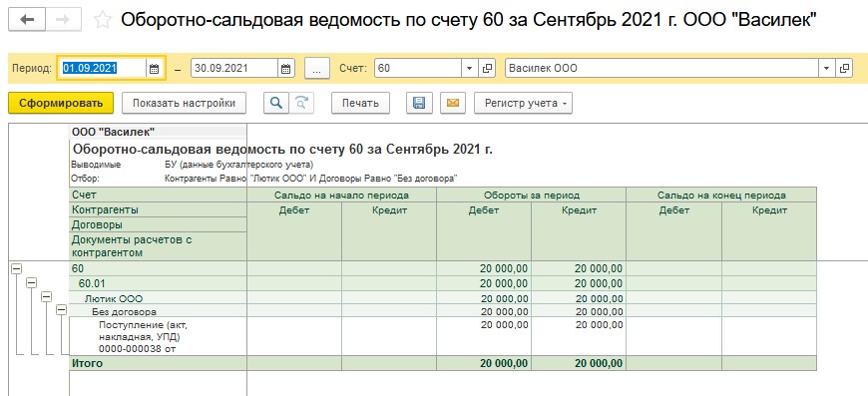Click the period selection ellipsis button
Screen dimensions: 868x396
316,69
